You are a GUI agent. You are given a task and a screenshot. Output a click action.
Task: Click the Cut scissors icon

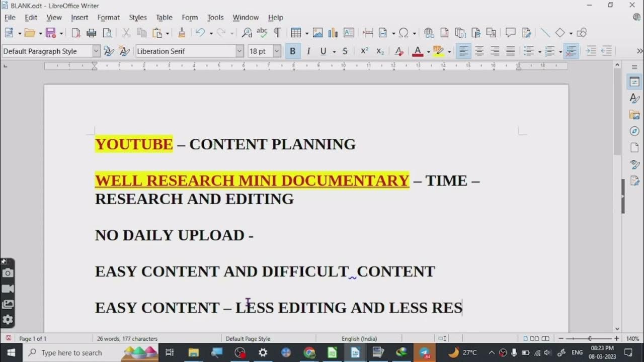pos(126,33)
